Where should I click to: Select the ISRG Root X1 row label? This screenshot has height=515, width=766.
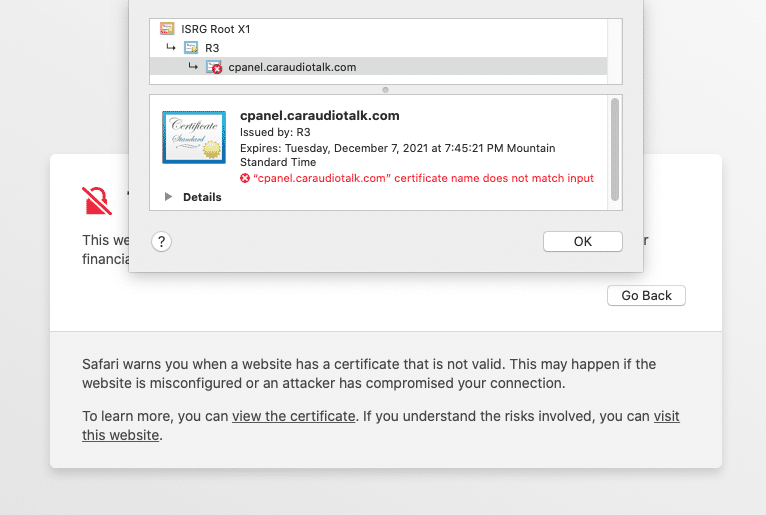(216, 29)
